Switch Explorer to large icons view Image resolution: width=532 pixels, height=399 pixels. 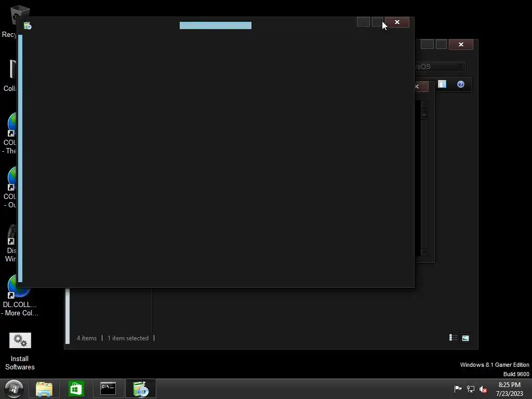pyautogui.click(x=465, y=338)
